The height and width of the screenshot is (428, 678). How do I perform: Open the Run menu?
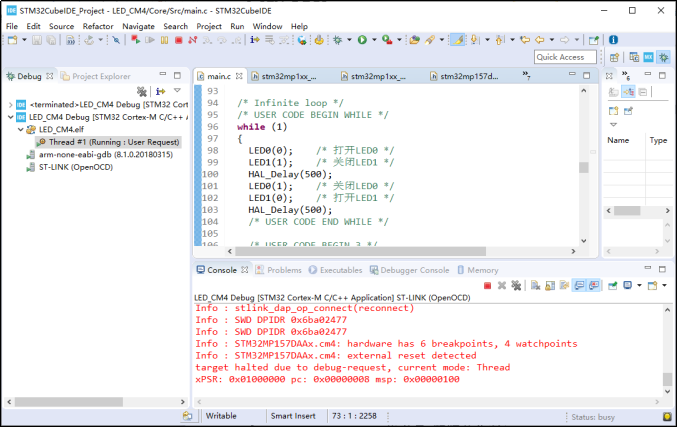click(237, 26)
